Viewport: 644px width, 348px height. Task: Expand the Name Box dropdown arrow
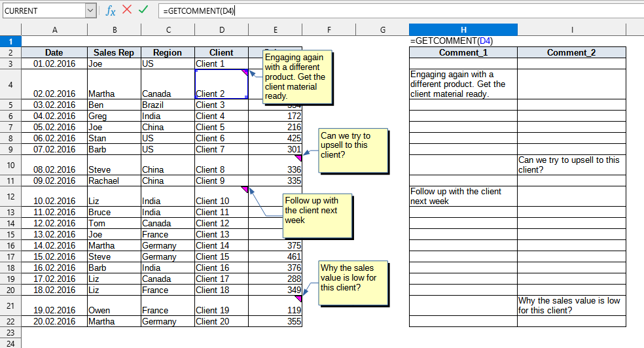point(90,10)
